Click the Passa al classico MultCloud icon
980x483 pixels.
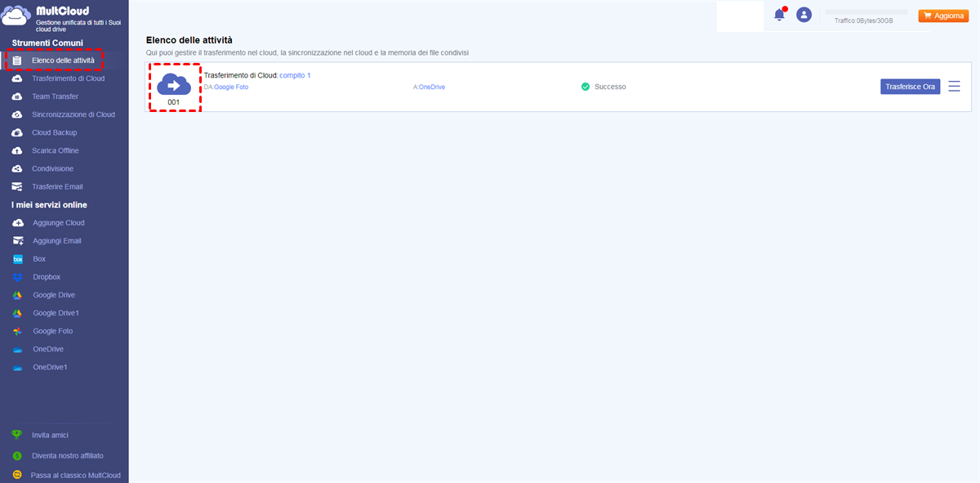[x=16, y=475]
